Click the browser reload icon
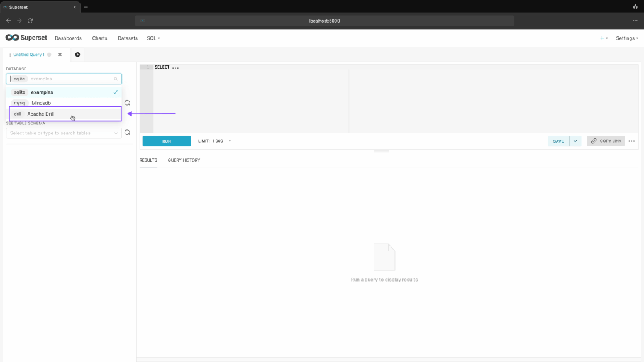 tap(30, 21)
